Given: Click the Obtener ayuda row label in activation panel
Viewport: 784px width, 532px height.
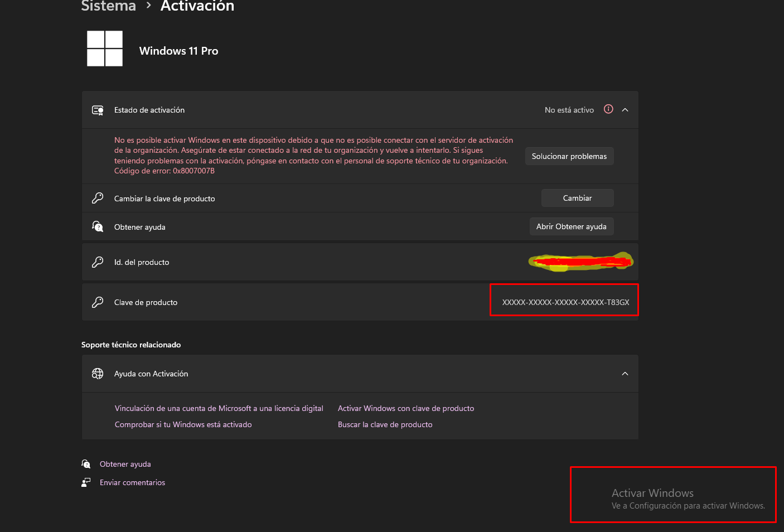Looking at the screenshot, I should click(140, 227).
